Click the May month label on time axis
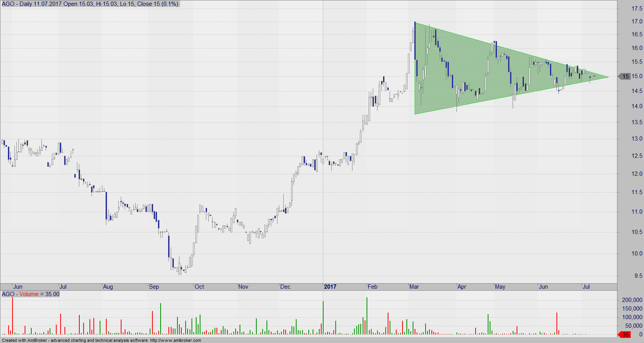Image resolution: width=644 pixels, height=343 pixels. [x=500, y=287]
